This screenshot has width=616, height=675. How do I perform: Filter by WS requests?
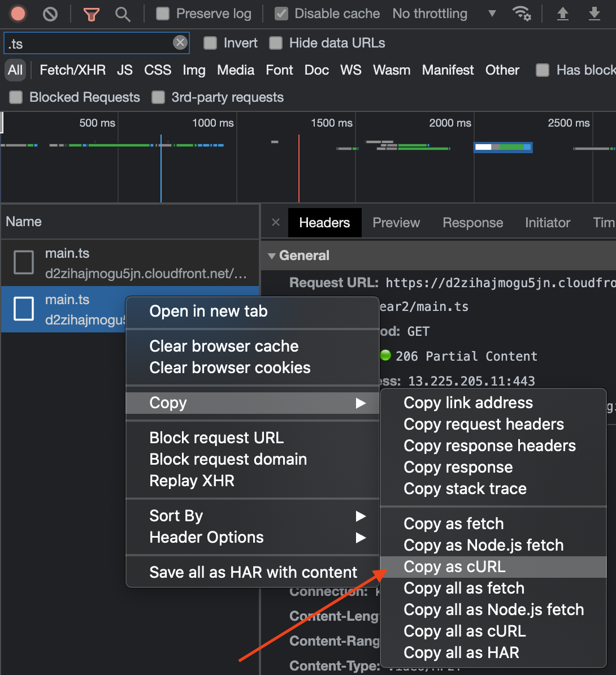pyautogui.click(x=350, y=70)
